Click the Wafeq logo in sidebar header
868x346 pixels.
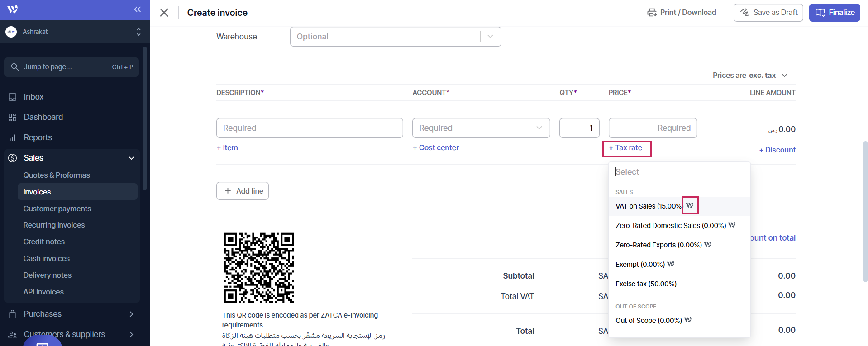click(x=13, y=9)
